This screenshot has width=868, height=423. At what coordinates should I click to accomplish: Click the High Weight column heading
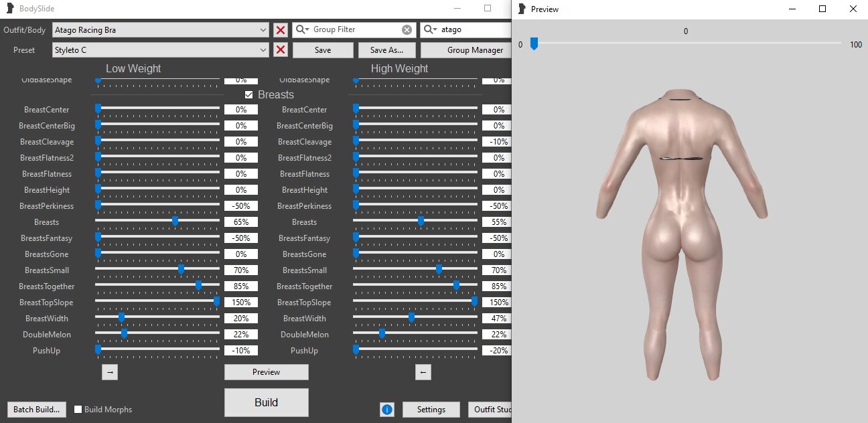click(400, 69)
